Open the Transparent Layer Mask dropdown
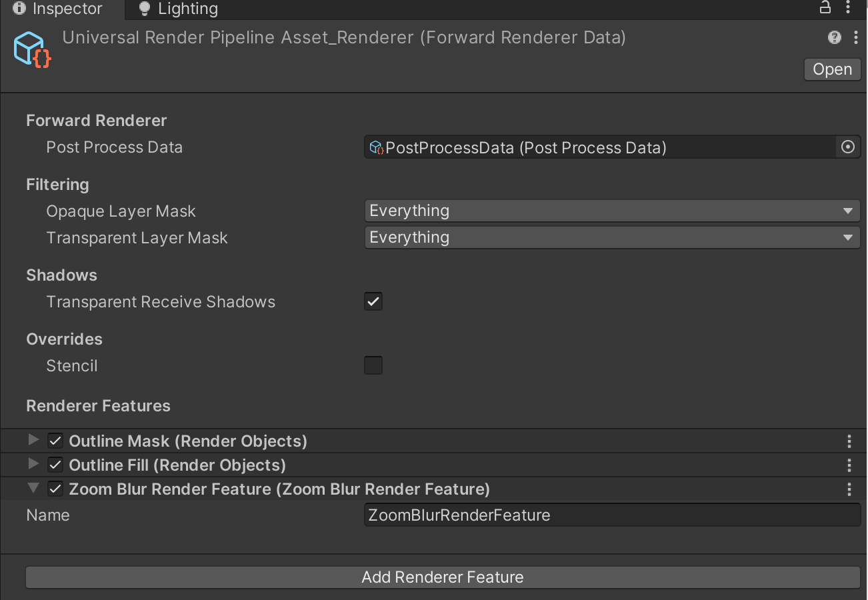868x600 pixels. [612, 238]
